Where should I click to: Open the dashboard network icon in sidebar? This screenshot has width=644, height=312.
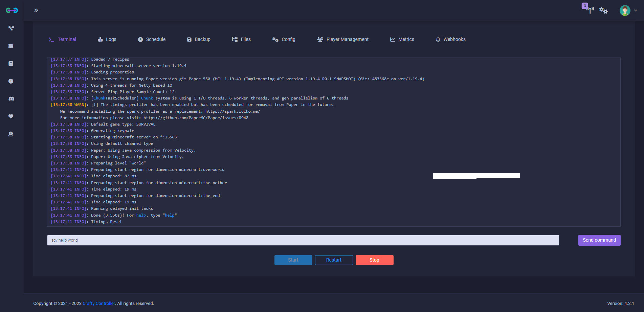coord(11,28)
